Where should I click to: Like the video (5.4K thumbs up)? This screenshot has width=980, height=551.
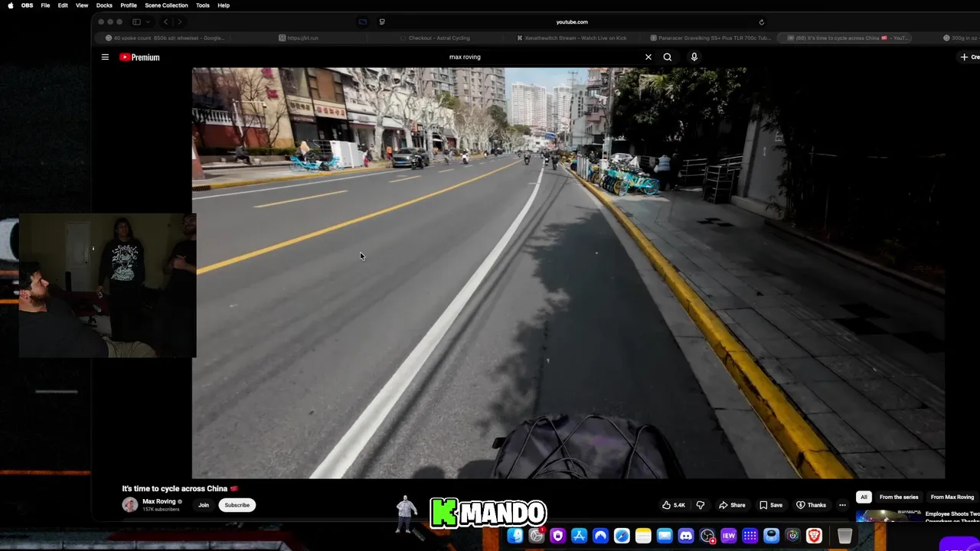coord(674,505)
